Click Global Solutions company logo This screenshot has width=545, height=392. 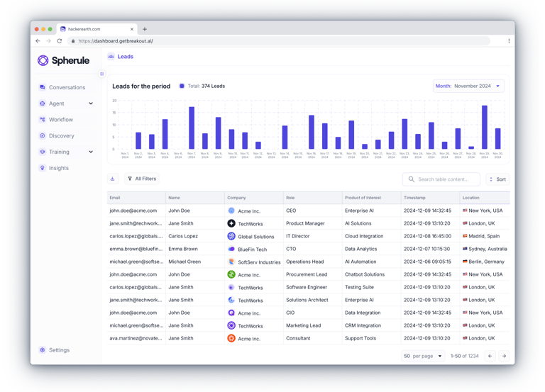(x=231, y=236)
